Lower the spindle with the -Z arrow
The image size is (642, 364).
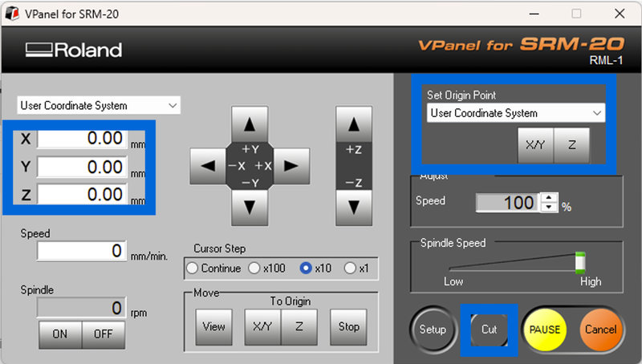pyautogui.click(x=354, y=208)
